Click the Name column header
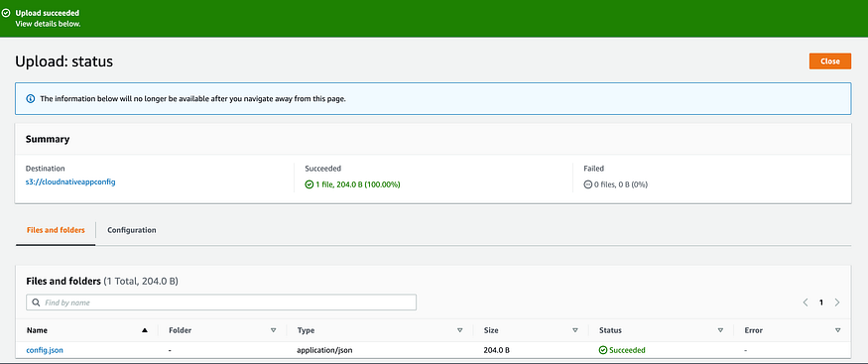The image size is (868, 364). 37,330
